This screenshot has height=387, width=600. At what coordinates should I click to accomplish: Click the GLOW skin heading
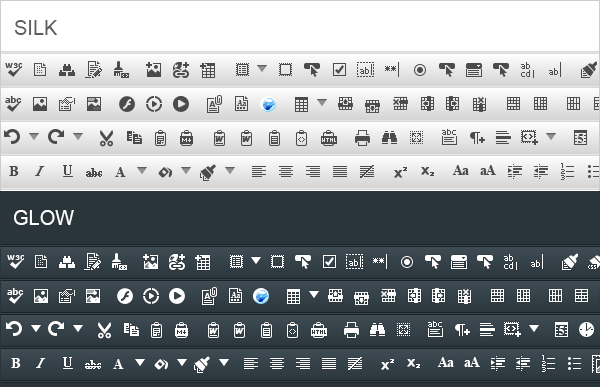tap(44, 218)
